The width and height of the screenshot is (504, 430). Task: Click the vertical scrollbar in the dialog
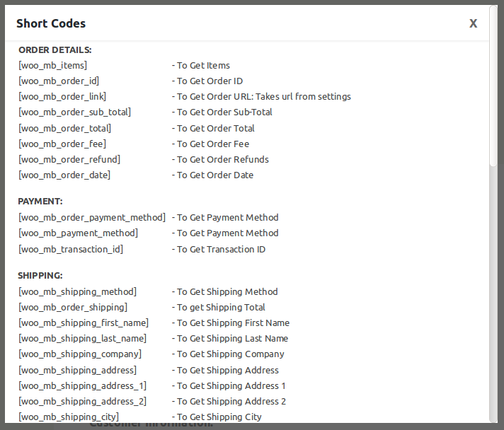(493, 106)
